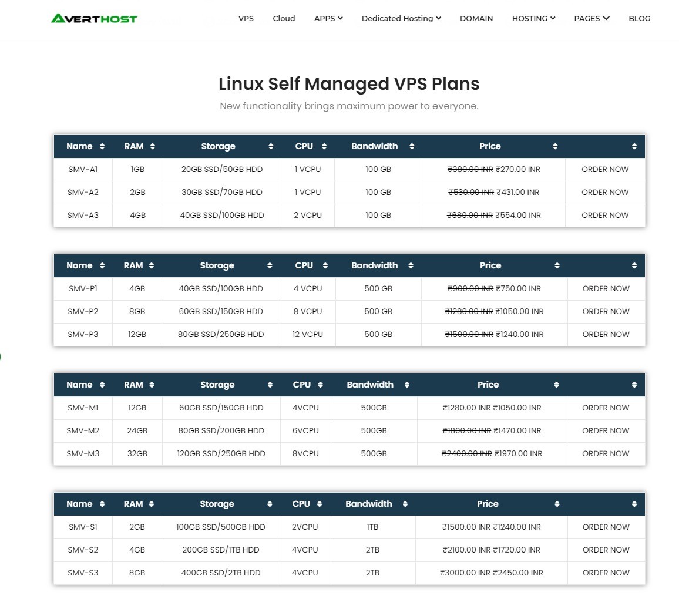Open the DOMAIN menu item
Viewport: 679px width, 616px height.
(476, 18)
